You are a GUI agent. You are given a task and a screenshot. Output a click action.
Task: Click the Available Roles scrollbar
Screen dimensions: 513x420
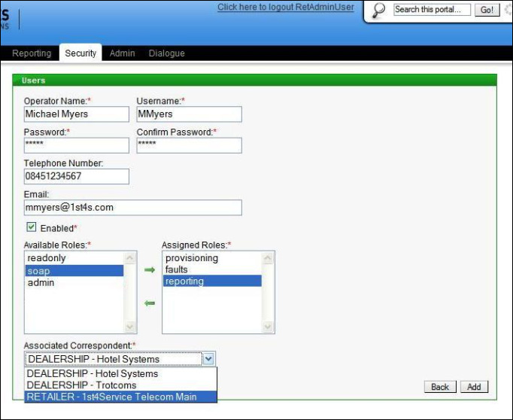tap(130, 292)
